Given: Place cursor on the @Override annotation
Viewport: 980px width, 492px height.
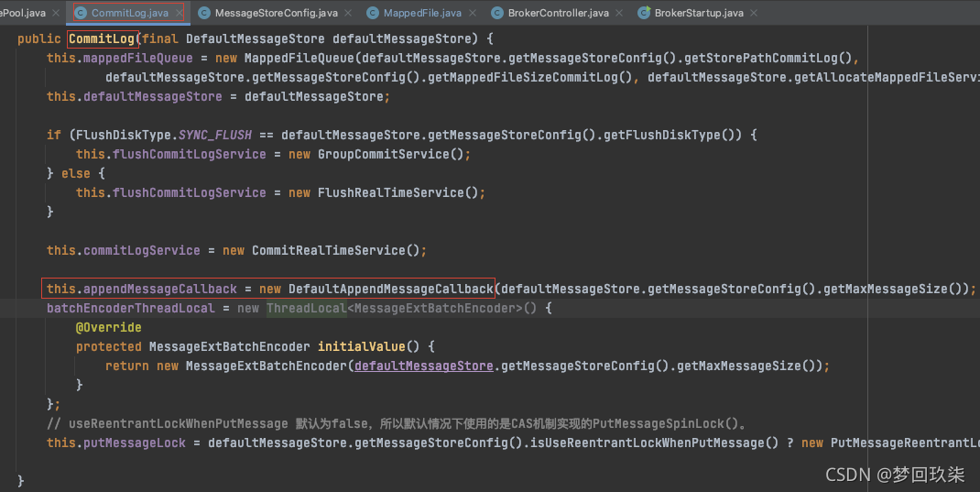Looking at the screenshot, I should tap(108, 327).
